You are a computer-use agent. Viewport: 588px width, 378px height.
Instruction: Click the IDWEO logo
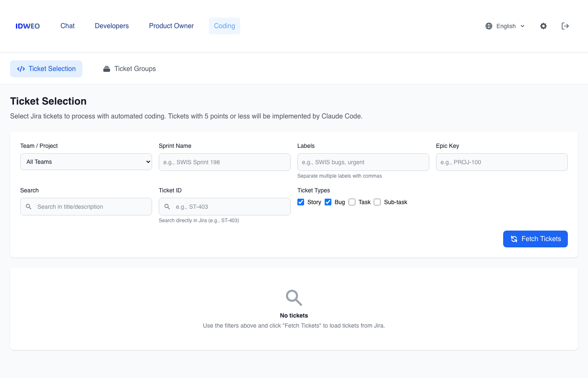pyautogui.click(x=27, y=26)
